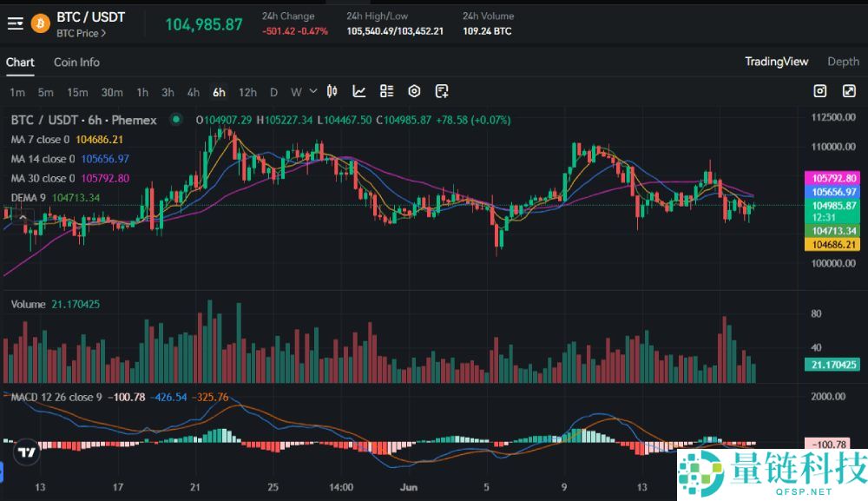Switch to the Chart tab
The width and height of the screenshot is (868, 501).
(20, 62)
